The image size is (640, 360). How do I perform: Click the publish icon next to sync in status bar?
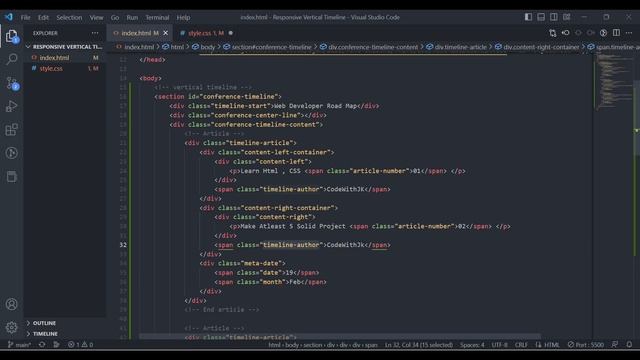[56, 344]
